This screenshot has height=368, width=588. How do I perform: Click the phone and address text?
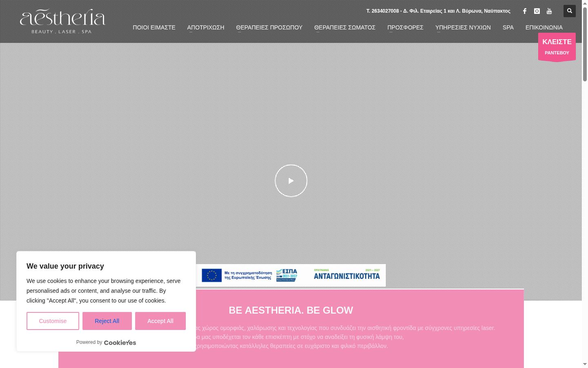click(438, 11)
